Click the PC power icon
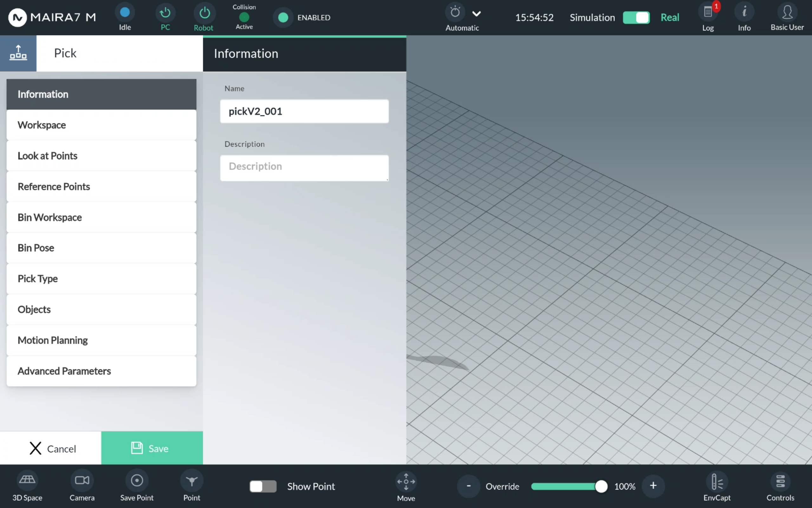Image resolution: width=812 pixels, height=508 pixels. [x=165, y=13]
